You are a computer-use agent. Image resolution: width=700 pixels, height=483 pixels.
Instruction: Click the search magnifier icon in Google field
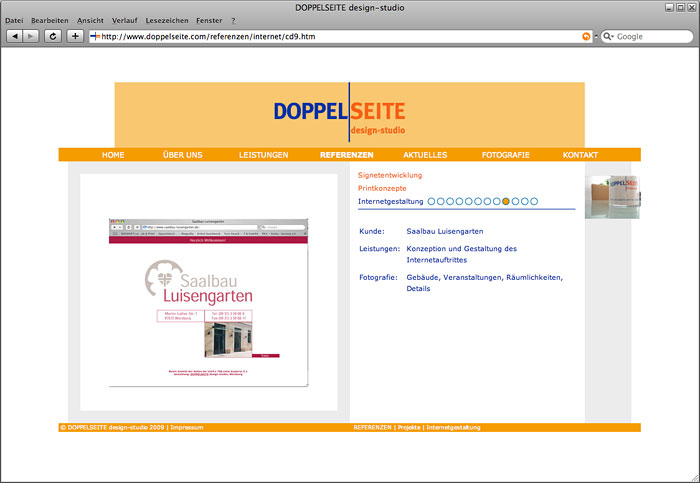pyautogui.click(x=607, y=36)
